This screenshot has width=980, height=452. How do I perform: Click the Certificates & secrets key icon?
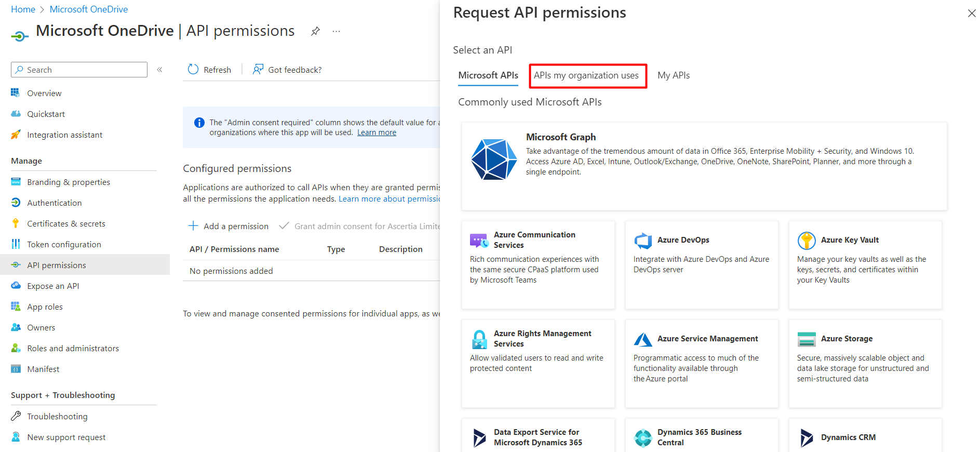pyautogui.click(x=16, y=223)
